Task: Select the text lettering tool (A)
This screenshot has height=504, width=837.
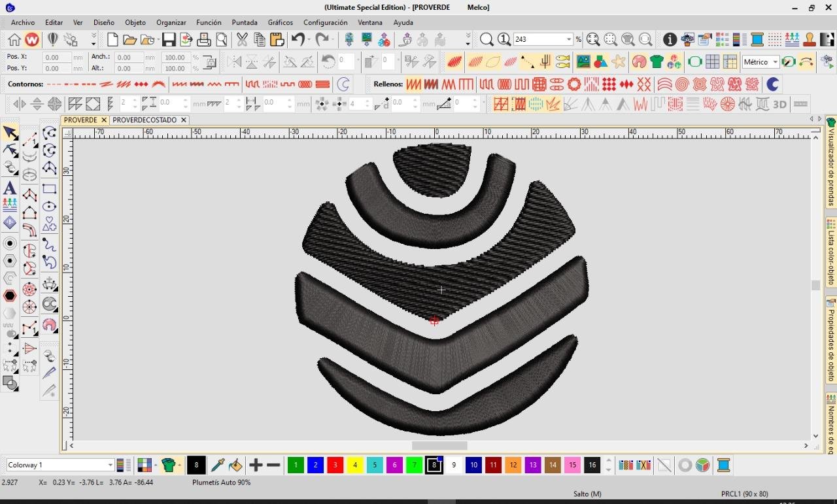Action: click(10, 188)
